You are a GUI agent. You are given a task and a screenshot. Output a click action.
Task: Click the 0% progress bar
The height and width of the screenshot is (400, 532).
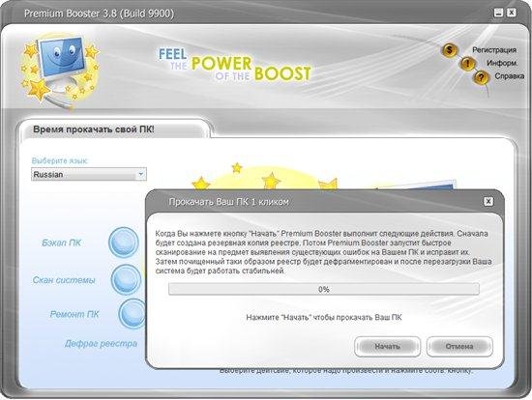(324, 289)
